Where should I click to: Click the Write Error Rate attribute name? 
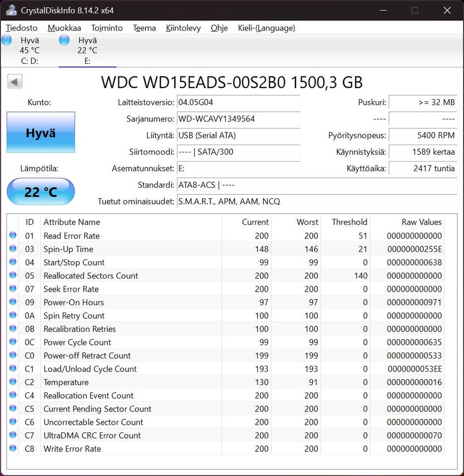point(72,449)
